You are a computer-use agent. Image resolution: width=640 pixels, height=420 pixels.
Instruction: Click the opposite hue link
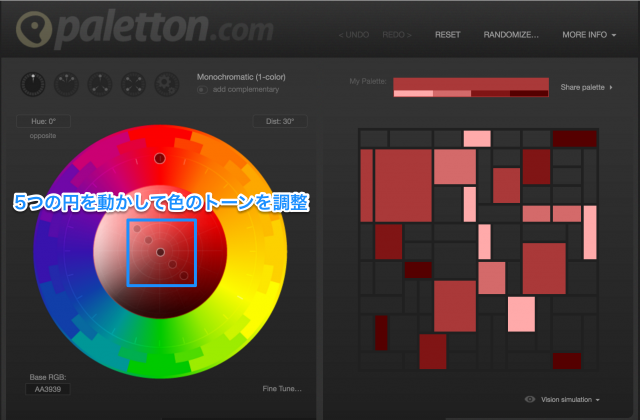click(x=43, y=136)
